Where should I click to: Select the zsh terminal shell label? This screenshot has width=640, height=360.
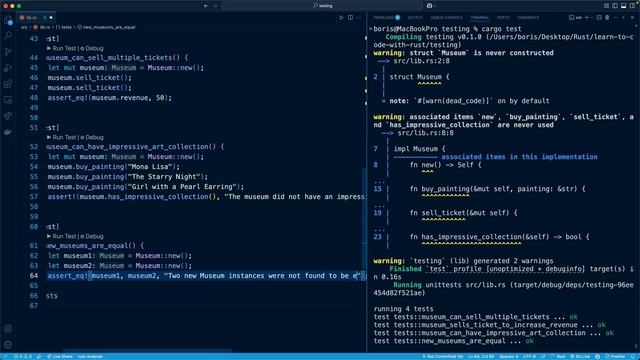(576, 18)
